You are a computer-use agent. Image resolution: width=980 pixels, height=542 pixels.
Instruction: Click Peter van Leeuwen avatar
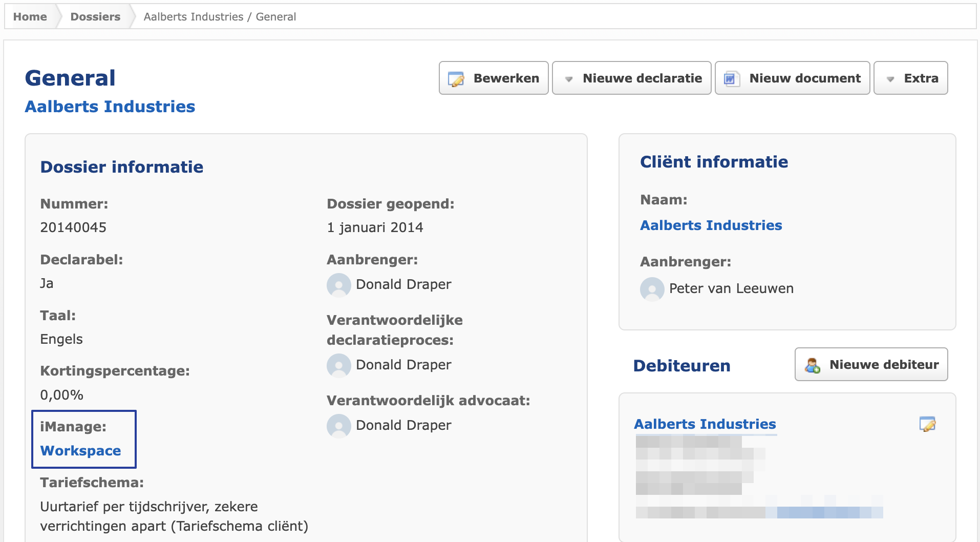(652, 289)
